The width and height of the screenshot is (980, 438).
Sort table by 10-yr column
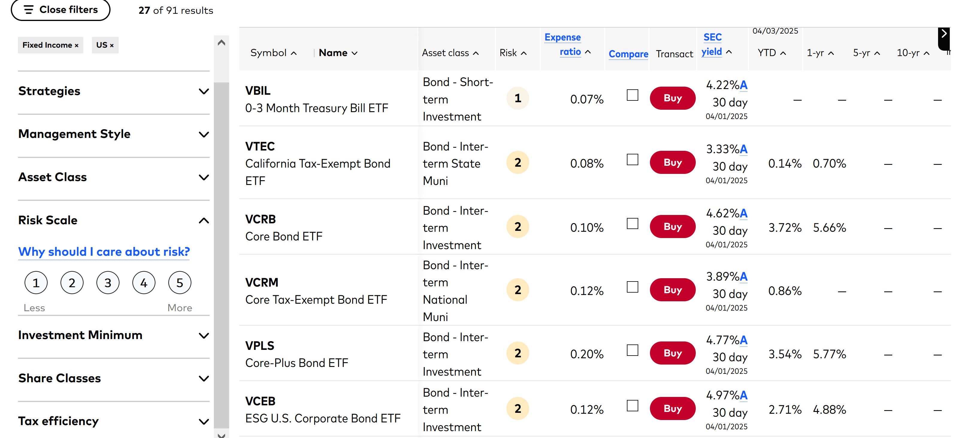click(x=913, y=53)
